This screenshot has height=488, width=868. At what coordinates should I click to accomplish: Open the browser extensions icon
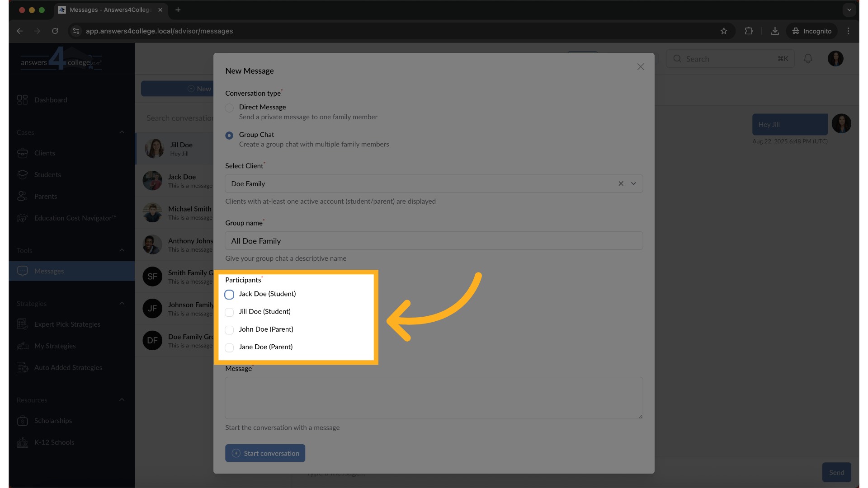(x=749, y=31)
